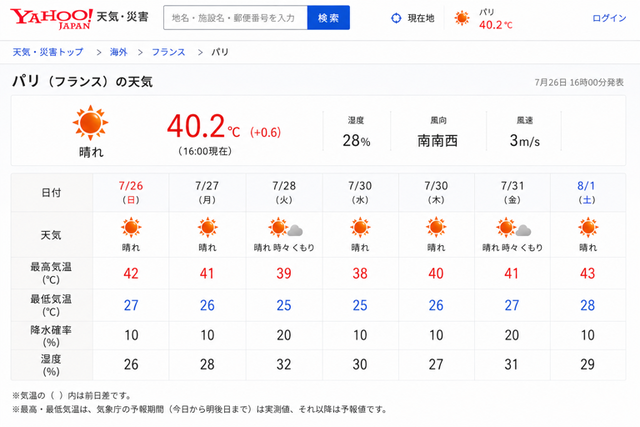Click the ※気温の（ ）内は前日差です note

(72, 396)
